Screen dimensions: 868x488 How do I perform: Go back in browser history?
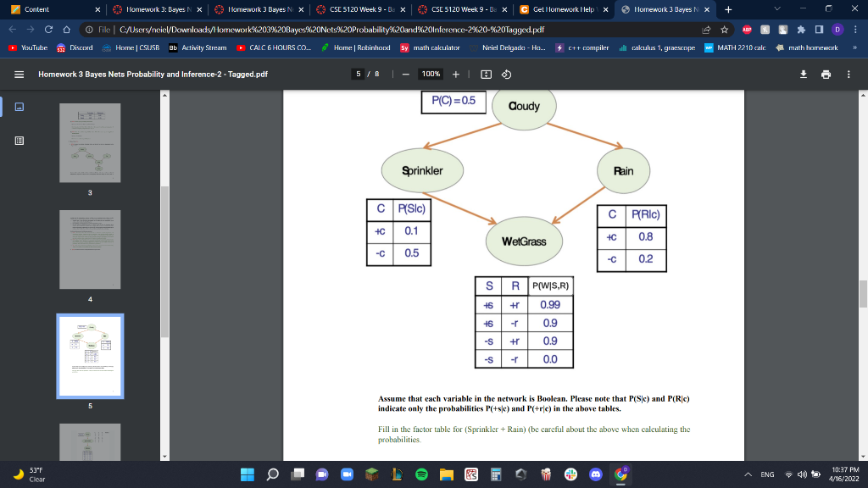[12, 30]
